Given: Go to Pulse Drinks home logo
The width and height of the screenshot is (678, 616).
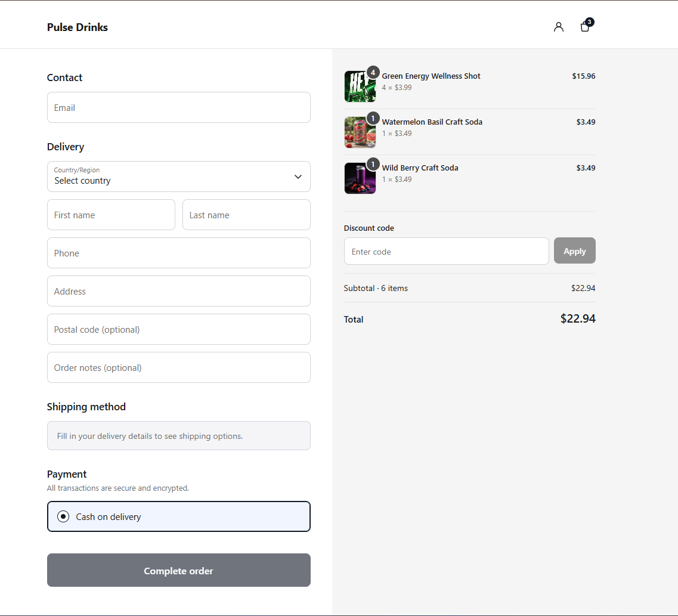Looking at the screenshot, I should [78, 27].
